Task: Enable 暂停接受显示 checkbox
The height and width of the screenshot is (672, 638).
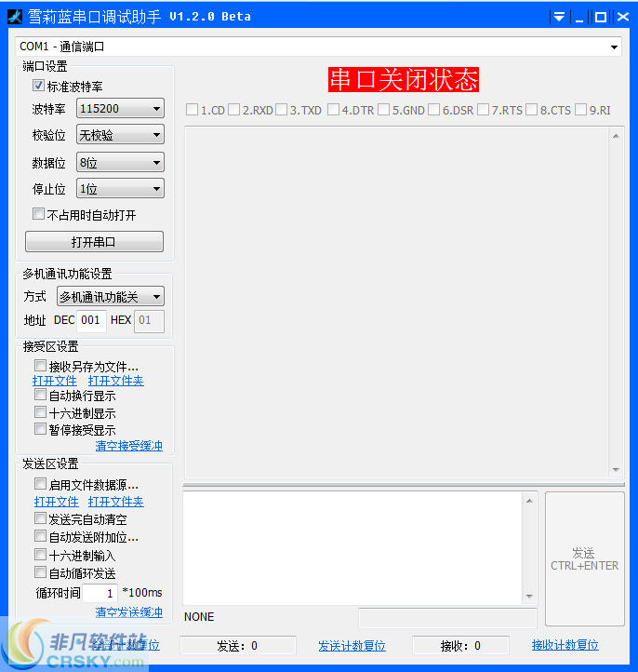Action: tap(40, 429)
